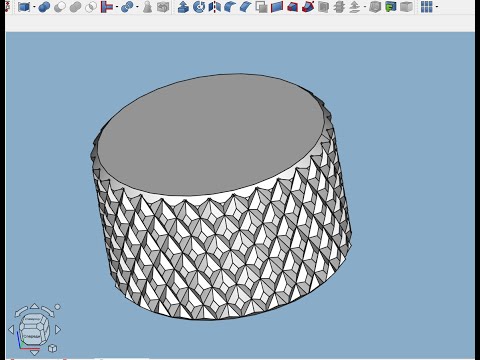Click the counter-clockwise curved arrow on navigation cube
Image resolution: width=480 pixels, height=360 pixels.
click(x=21, y=312)
